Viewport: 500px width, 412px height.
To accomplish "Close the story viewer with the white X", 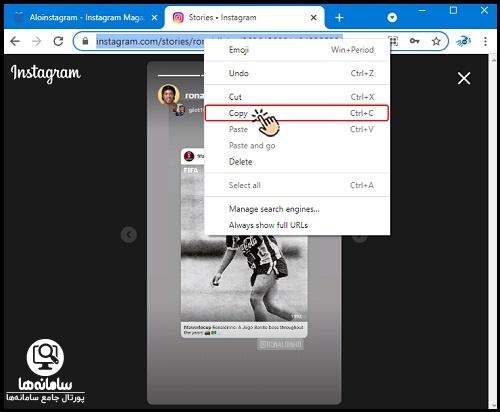I will click(464, 79).
